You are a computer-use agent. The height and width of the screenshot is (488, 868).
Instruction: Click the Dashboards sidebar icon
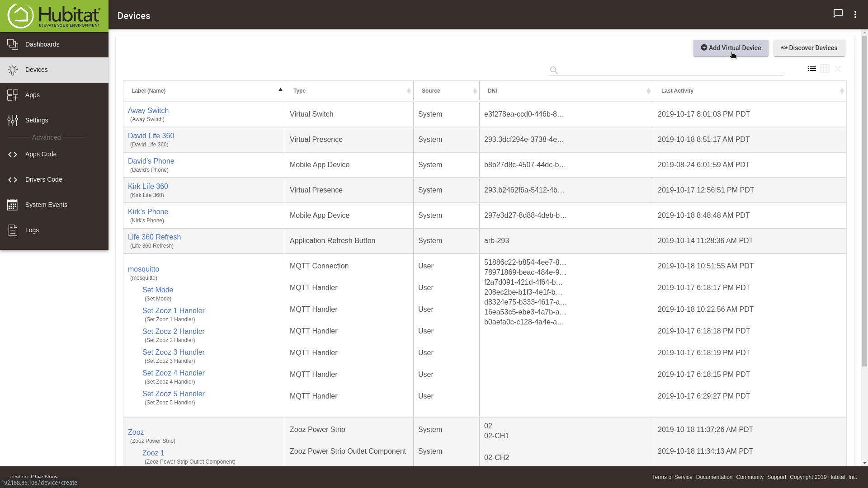13,44
